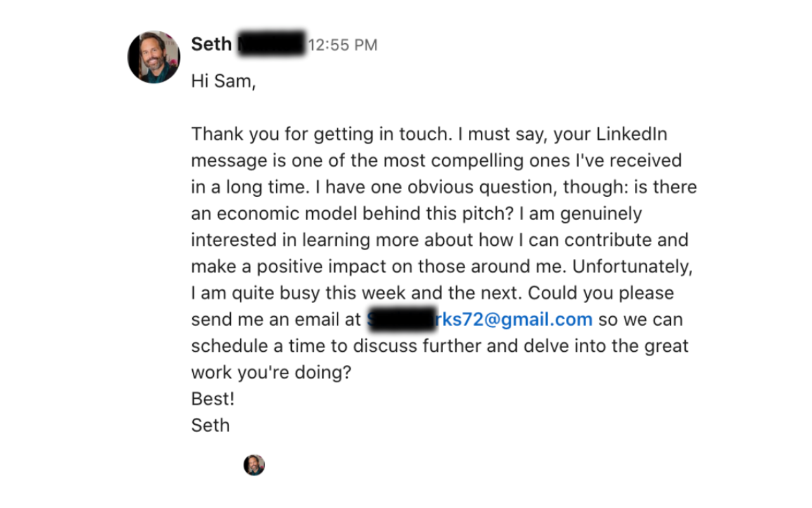Click the redacted start of the email address
The height and width of the screenshot is (508, 812).
coord(400,319)
